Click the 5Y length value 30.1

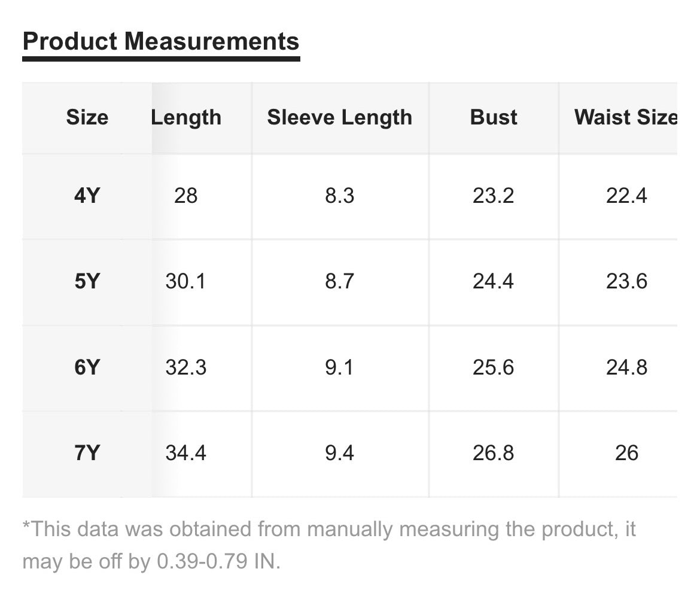click(185, 281)
